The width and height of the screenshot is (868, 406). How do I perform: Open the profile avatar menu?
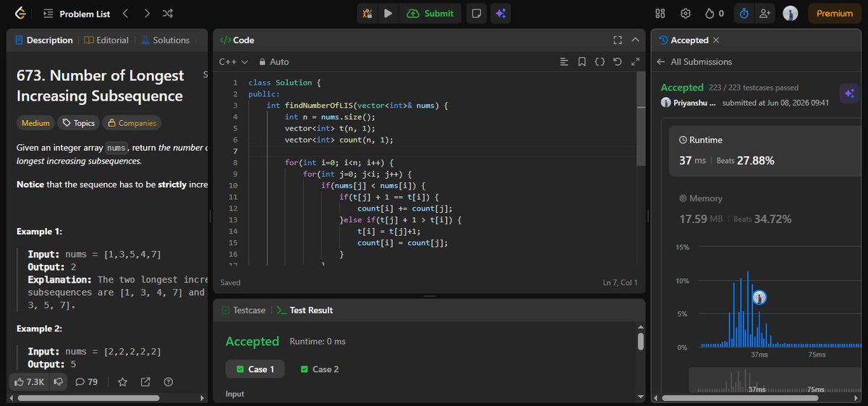[x=791, y=13]
